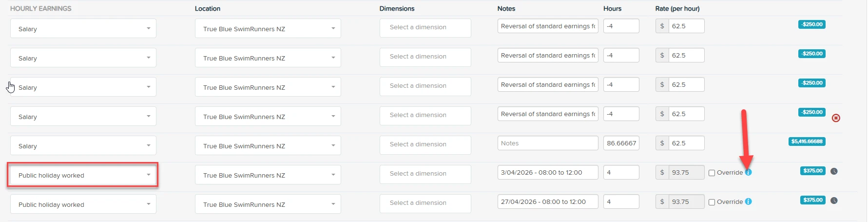Open the last row's Public holiday worked dropdown

(83, 204)
